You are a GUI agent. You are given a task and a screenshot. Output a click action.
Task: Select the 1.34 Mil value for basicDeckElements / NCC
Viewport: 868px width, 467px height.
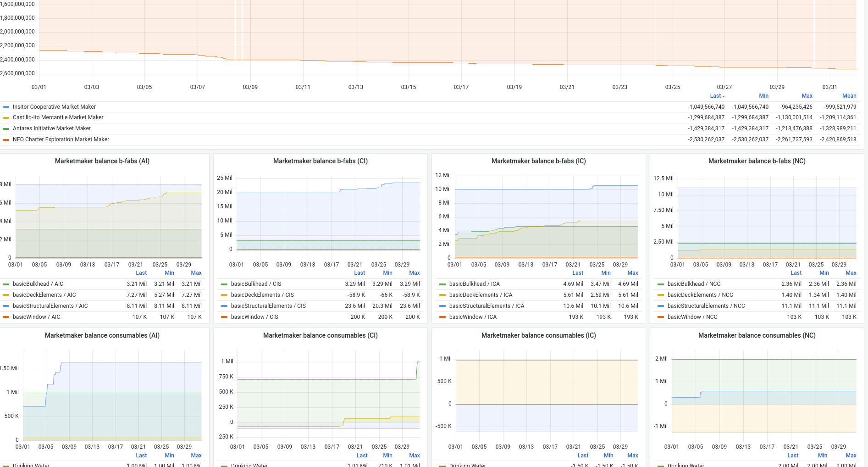pyautogui.click(x=819, y=295)
